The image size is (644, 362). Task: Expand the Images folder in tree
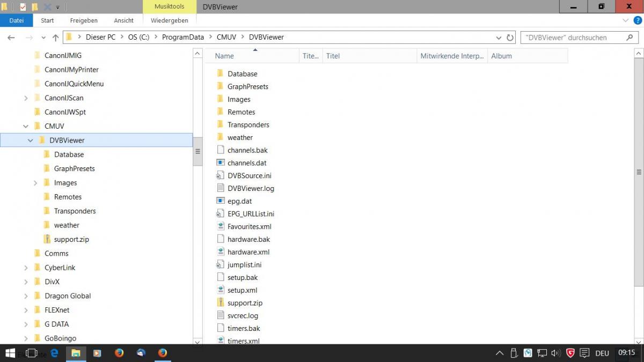pyautogui.click(x=35, y=183)
